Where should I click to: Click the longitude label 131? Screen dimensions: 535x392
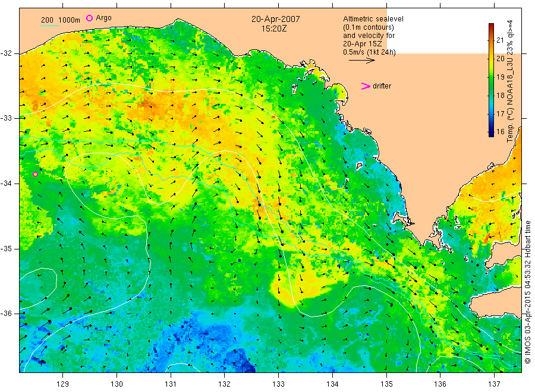click(x=171, y=384)
